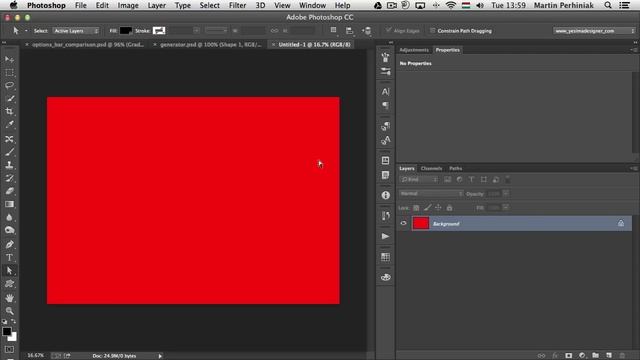Switch to the generator.psd document tab
The height and width of the screenshot is (360, 640).
(211, 44)
